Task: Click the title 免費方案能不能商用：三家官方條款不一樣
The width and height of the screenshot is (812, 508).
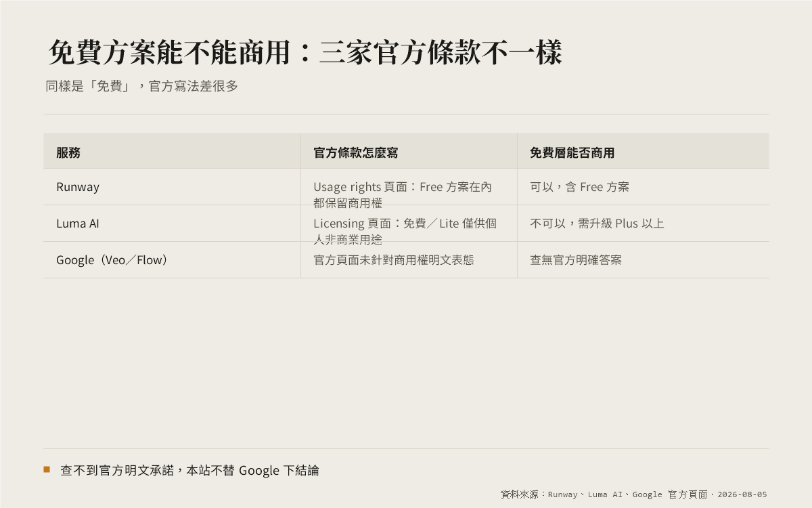Action: pyautogui.click(x=305, y=53)
